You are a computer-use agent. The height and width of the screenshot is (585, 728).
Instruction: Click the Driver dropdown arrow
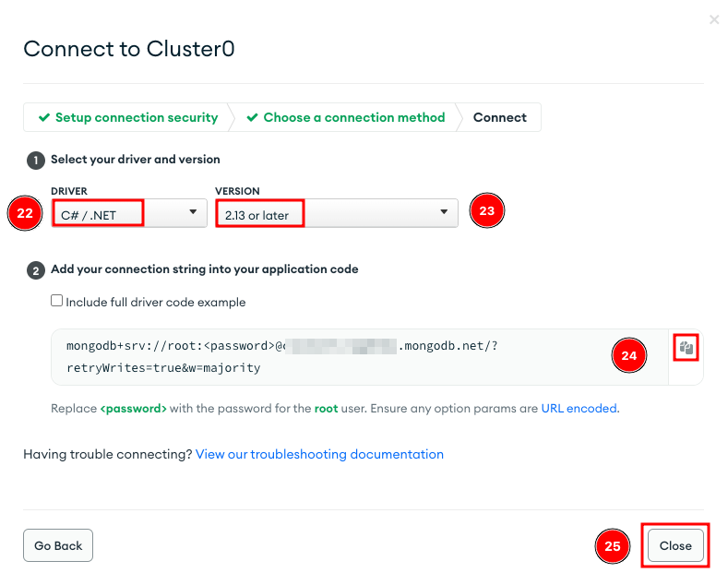click(193, 212)
